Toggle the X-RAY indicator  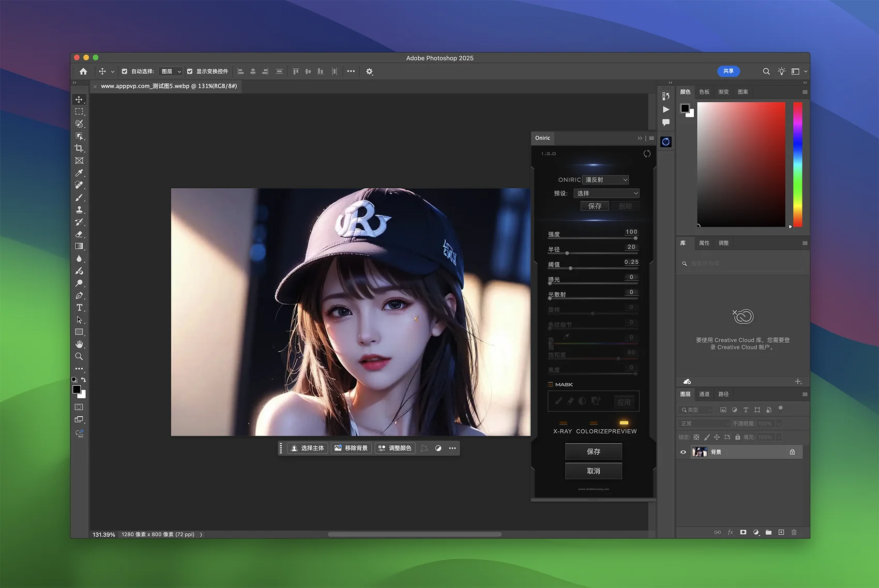point(563,423)
